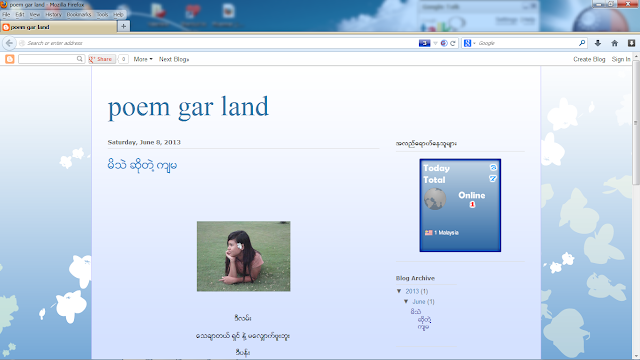Reload the page with the refresh icon

pos(453,43)
